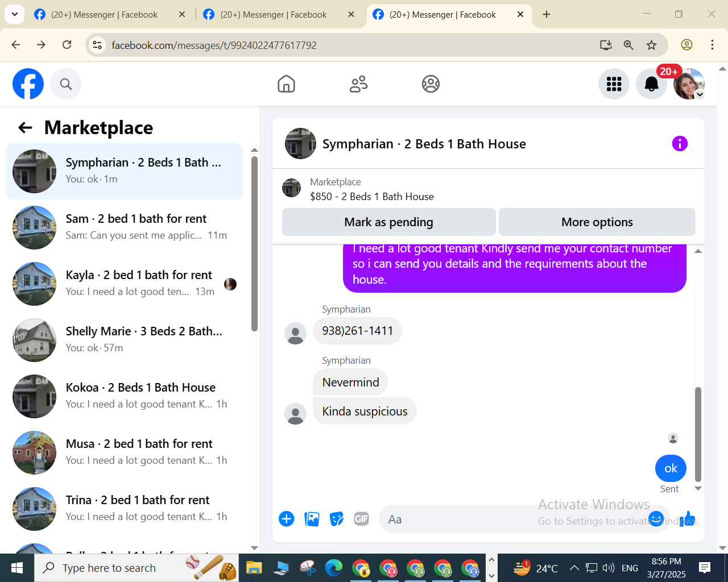Open Sam 2 bed 1 bath conversation
Screen dimensions: 728x582
point(125,227)
